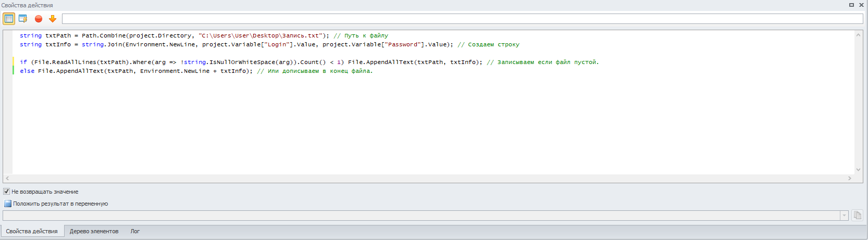Image resolution: width=868 pixels, height=240 pixels.
Task: Click the code editor scroll down arrow
Action: click(858, 170)
